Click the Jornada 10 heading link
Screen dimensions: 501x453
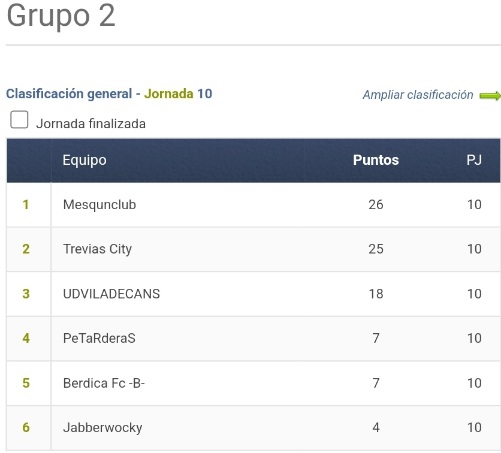click(178, 94)
